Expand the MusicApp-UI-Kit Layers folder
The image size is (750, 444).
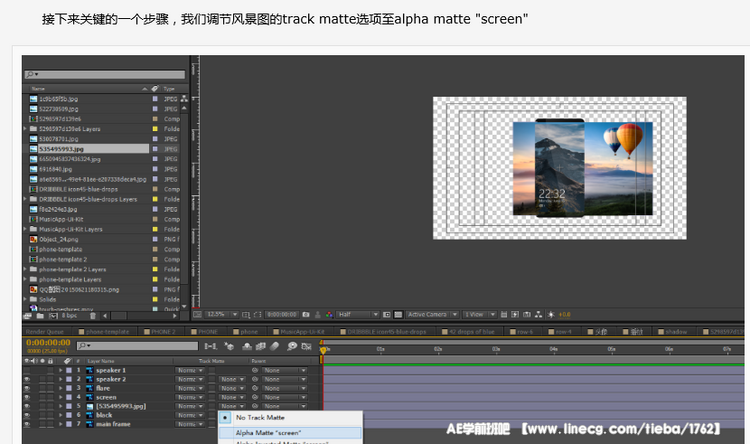click(25, 229)
